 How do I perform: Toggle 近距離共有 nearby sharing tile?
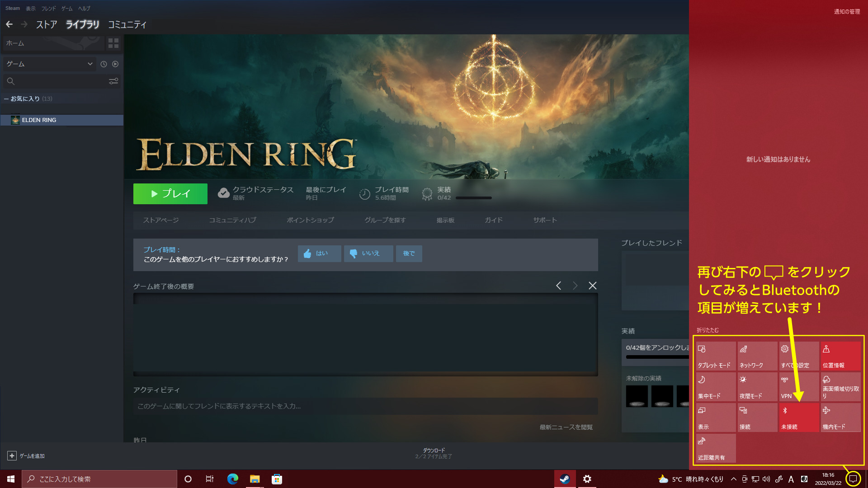coord(716,448)
